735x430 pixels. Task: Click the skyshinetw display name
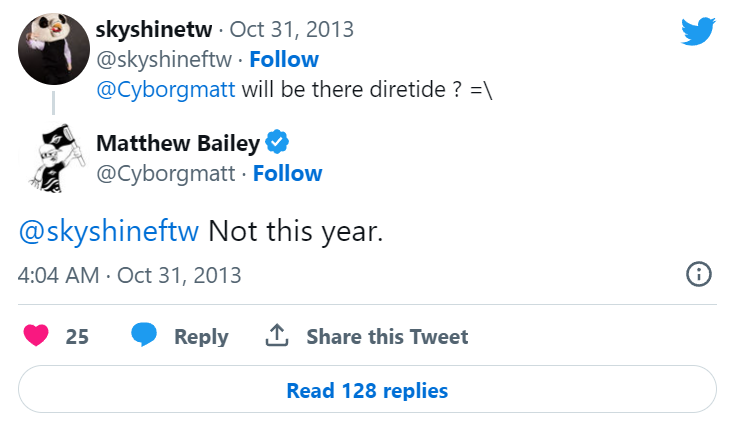(x=154, y=28)
